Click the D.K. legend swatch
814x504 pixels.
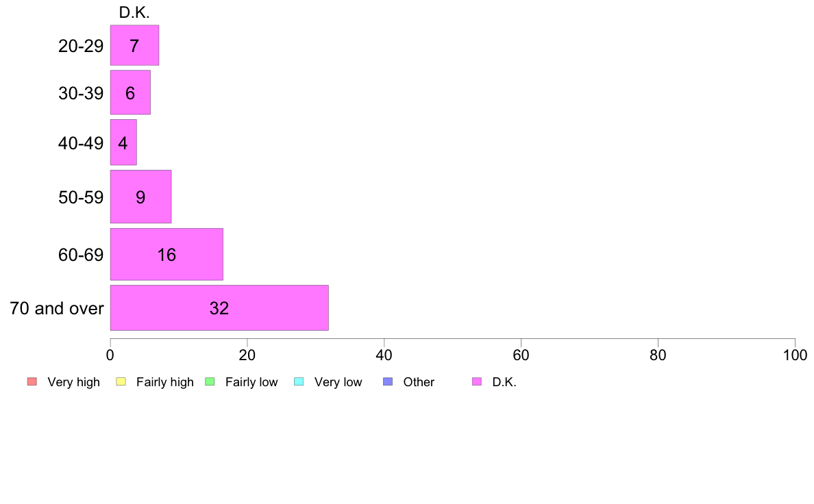click(477, 381)
